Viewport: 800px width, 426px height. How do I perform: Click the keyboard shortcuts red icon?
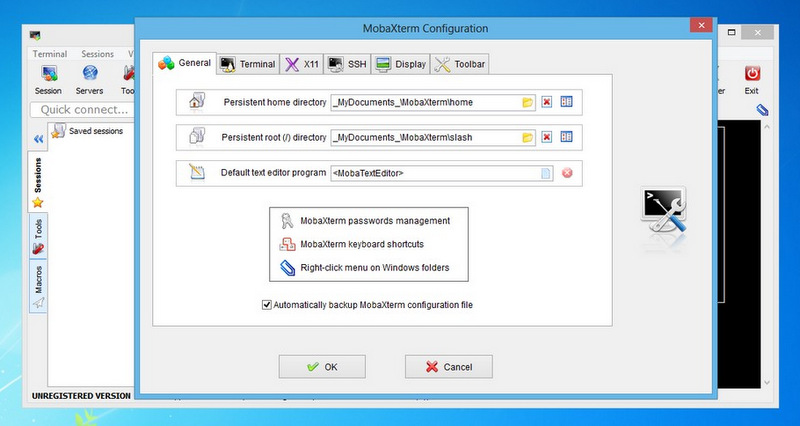pyautogui.click(x=287, y=244)
